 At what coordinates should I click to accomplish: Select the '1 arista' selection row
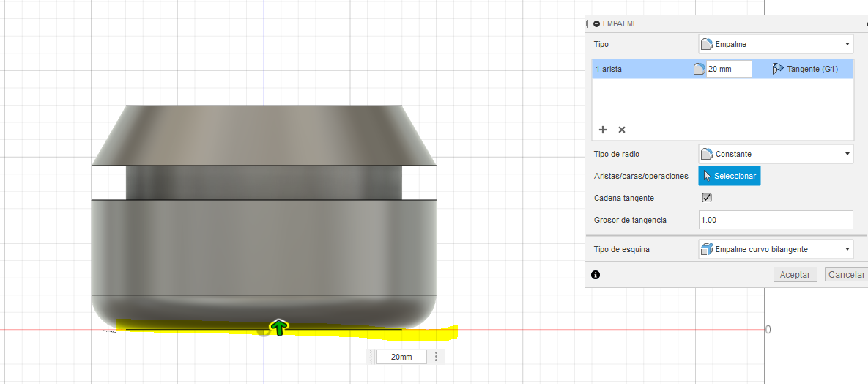pyautogui.click(x=722, y=70)
